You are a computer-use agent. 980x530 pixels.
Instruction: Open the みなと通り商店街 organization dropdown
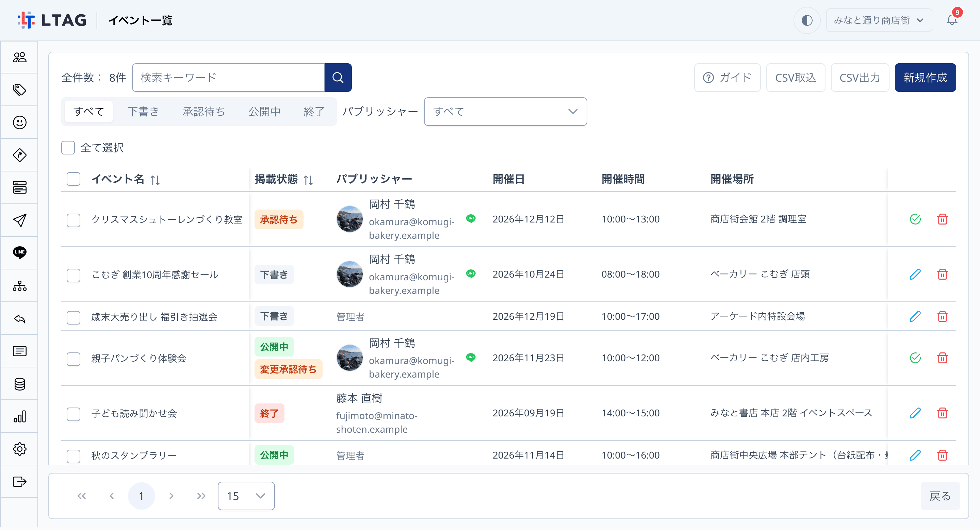(x=879, y=20)
